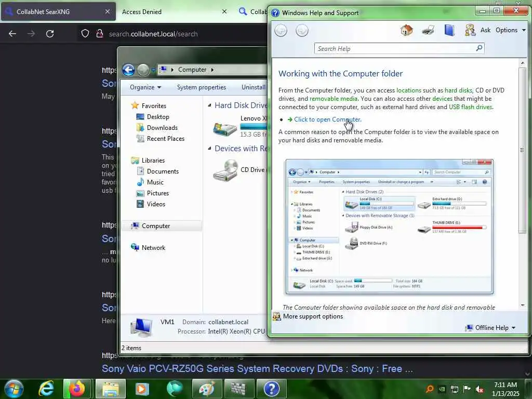The height and width of the screenshot is (399, 532).
Task: Select Network in the navigation pane
Action: coord(153,248)
